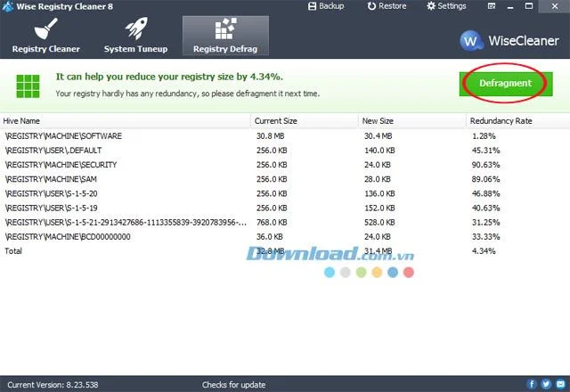Maximize the Wise Registry Cleaner window
Screen dimensions: 570x392
(529, 6)
